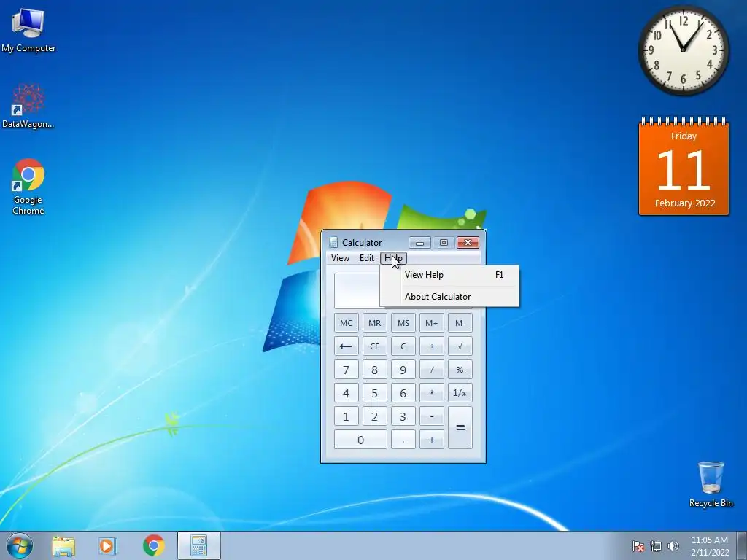Click the 2 digit key
Viewport: 747px width, 560px height.
point(374,416)
